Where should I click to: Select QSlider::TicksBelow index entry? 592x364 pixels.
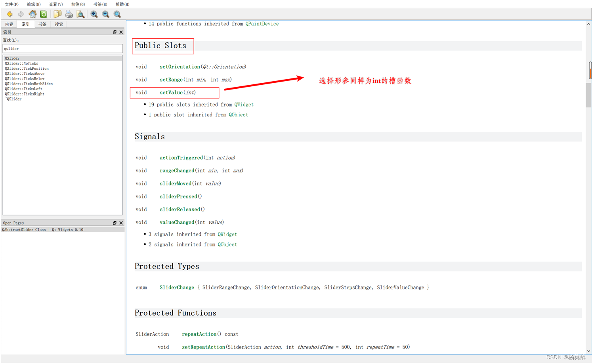click(25, 79)
